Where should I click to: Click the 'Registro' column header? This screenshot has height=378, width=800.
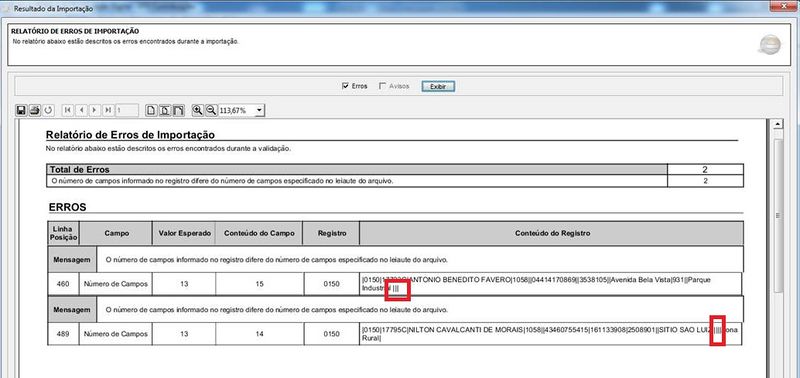tap(332, 233)
